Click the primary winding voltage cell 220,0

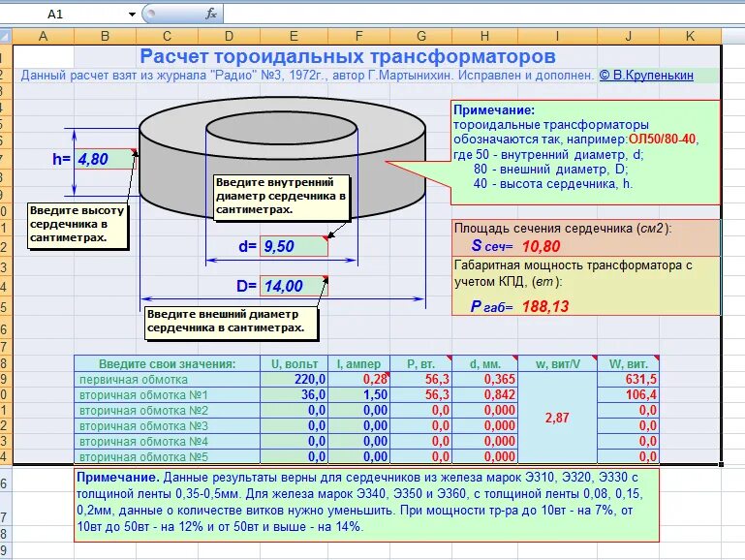[x=294, y=379]
